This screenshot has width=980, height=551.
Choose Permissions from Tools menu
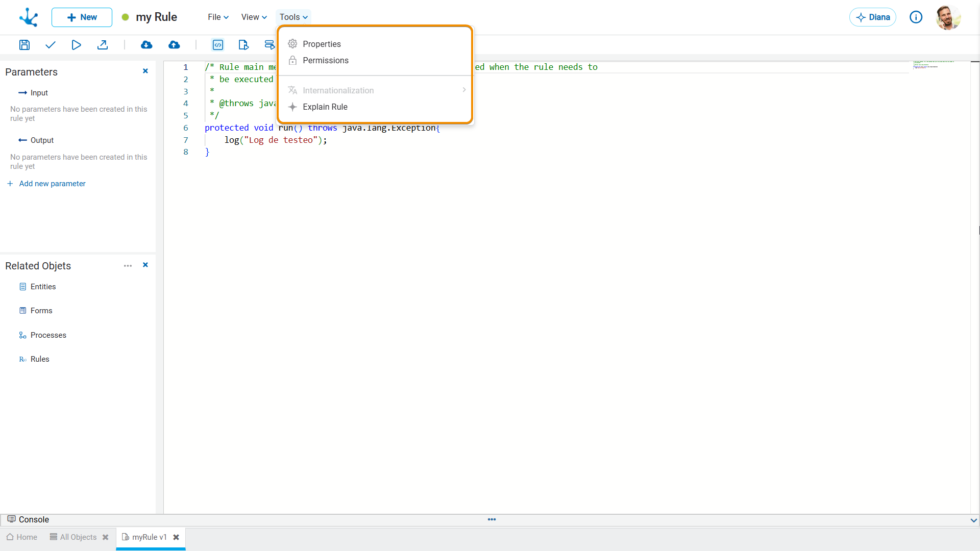click(x=375, y=60)
